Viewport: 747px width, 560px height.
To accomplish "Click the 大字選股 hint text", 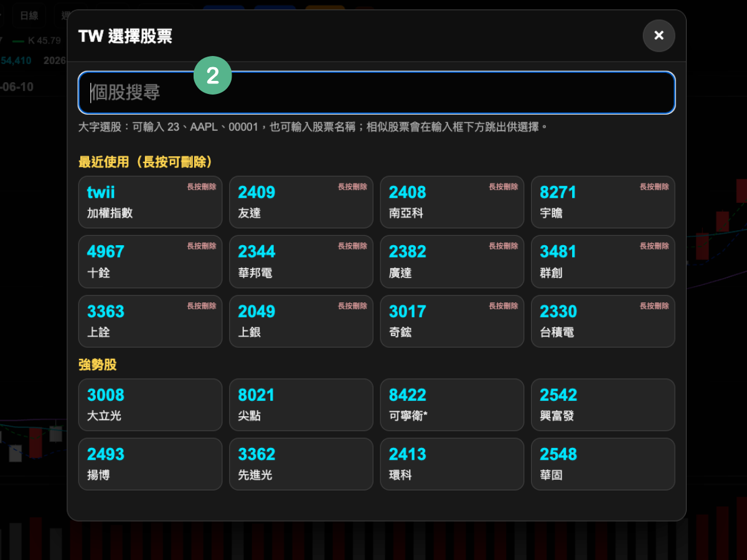I will pos(313,127).
